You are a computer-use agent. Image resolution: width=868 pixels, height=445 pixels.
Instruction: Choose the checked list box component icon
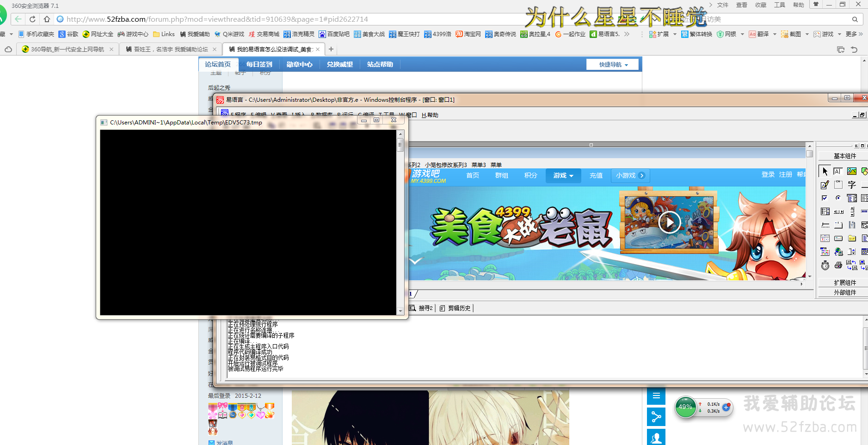point(825,211)
